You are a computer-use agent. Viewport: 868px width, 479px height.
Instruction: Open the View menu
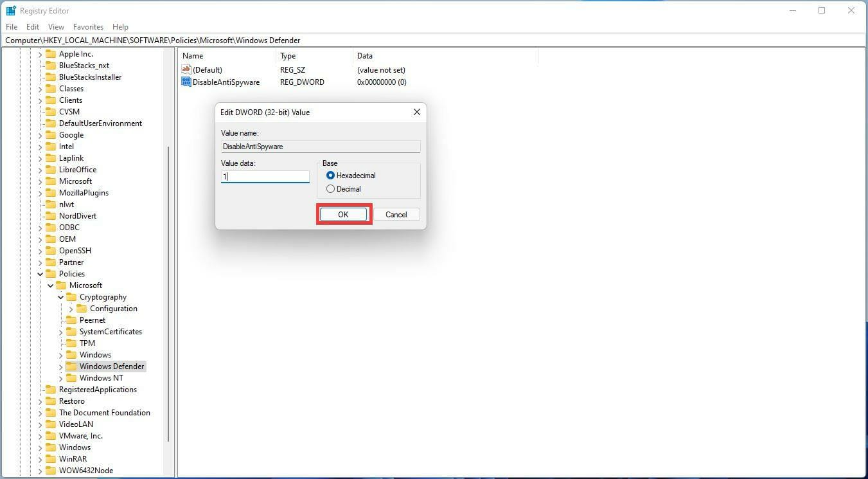coord(56,27)
